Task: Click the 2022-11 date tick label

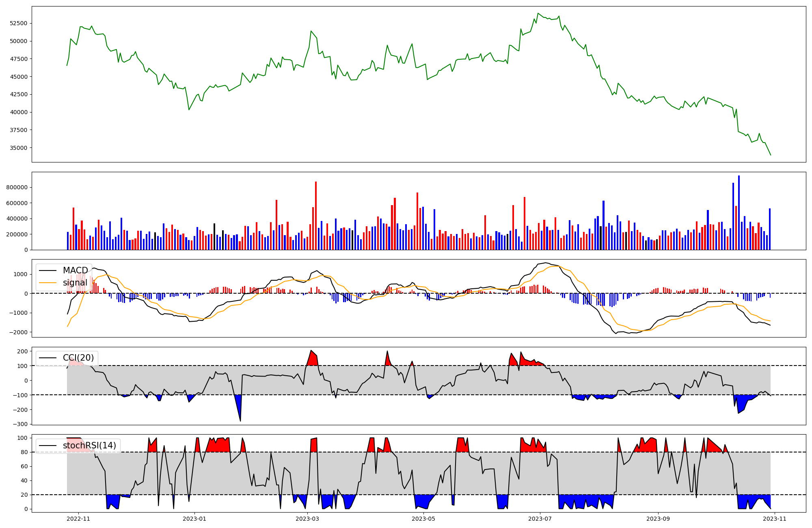Action: coord(78,519)
